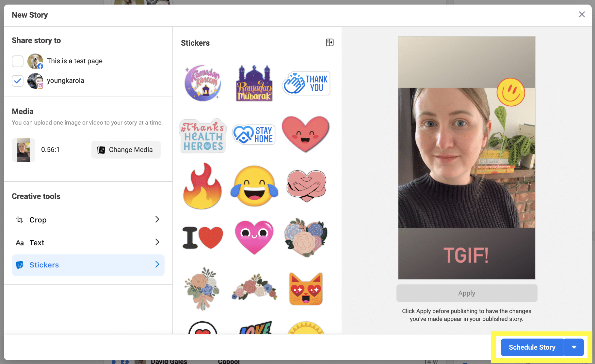Add the pink heart with eyes sticker
The image size is (595, 364).
(x=254, y=237)
